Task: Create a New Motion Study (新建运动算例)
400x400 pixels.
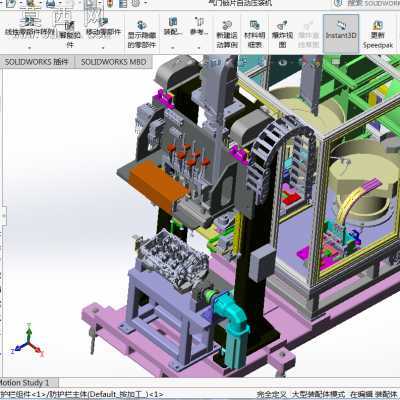Action: [227, 33]
